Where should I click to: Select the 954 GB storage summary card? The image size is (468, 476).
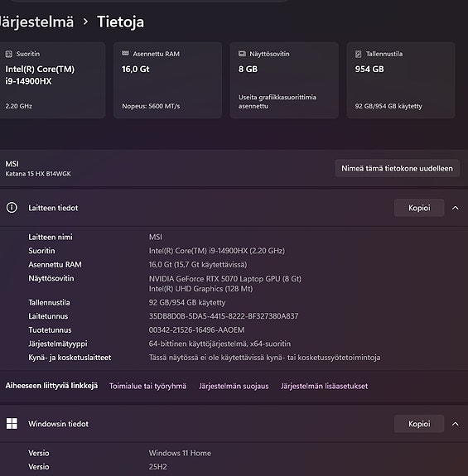click(x=401, y=80)
